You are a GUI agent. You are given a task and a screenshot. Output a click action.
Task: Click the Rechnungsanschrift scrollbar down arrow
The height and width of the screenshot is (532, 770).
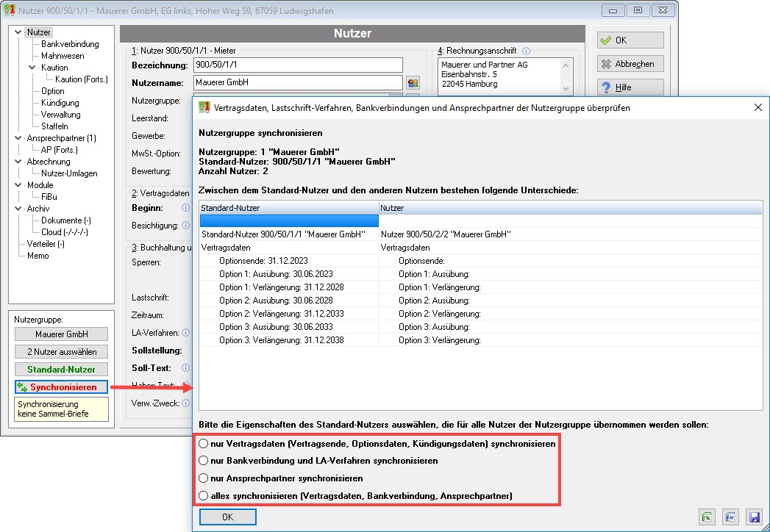pyautogui.click(x=566, y=89)
